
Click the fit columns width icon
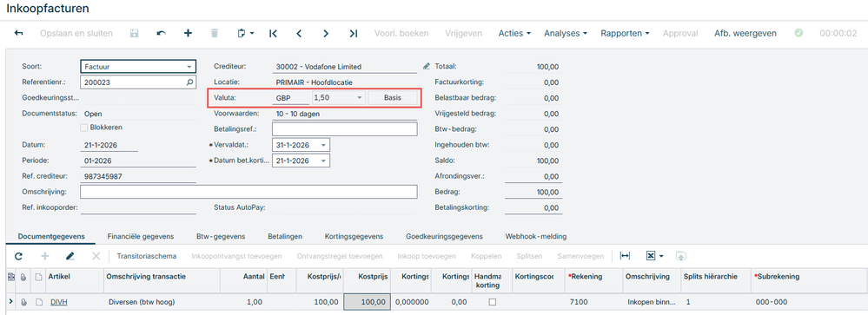coord(625,256)
